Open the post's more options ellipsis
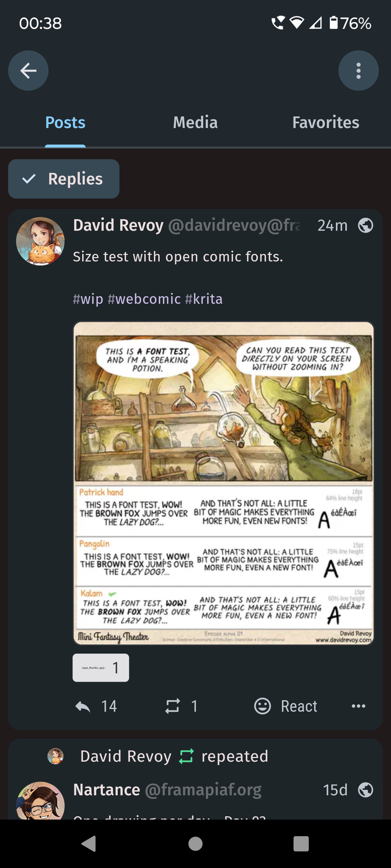 point(358,706)
